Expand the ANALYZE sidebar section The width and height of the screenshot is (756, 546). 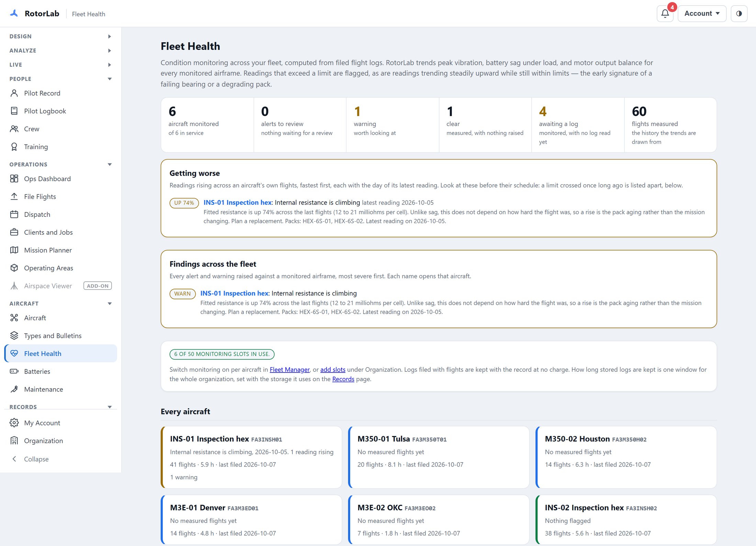[60, 51]
